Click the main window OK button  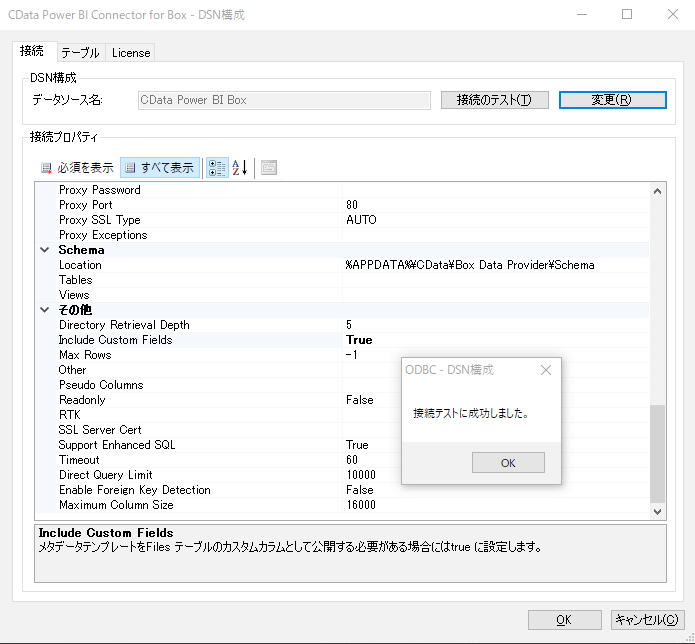pos(564,620)
